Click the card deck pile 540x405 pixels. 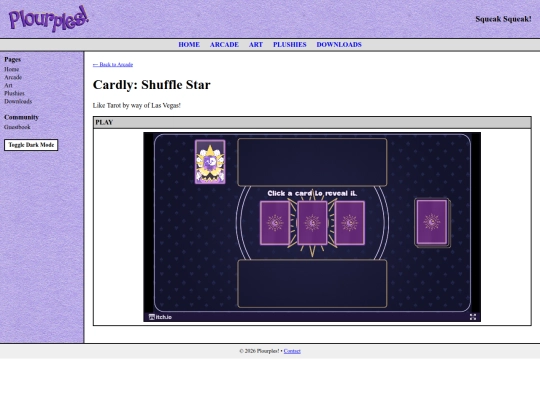point(432,223)
